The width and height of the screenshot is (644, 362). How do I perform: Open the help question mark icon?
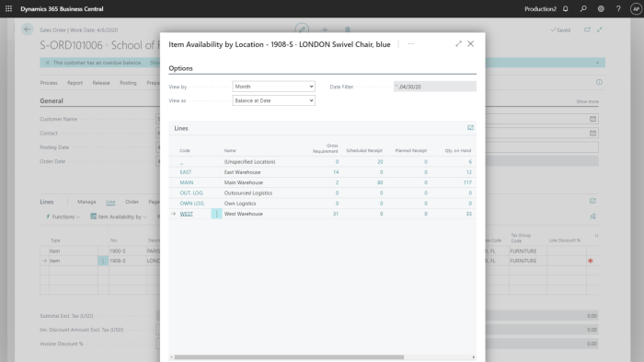click(x=618, y=8)
